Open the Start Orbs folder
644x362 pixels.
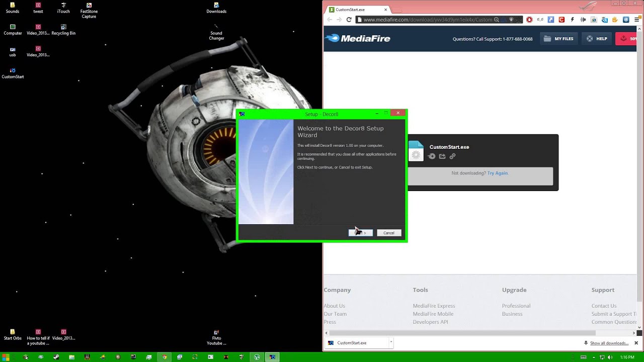coord(13,335)
